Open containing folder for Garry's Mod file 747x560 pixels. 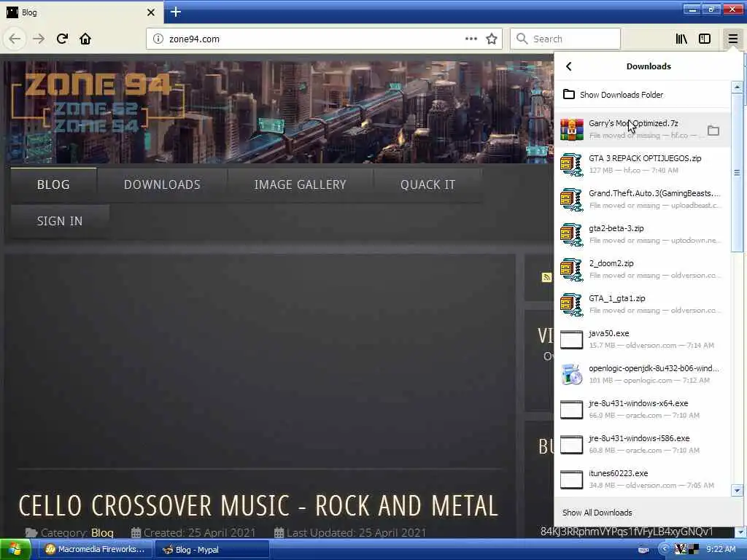coord(713,130)
